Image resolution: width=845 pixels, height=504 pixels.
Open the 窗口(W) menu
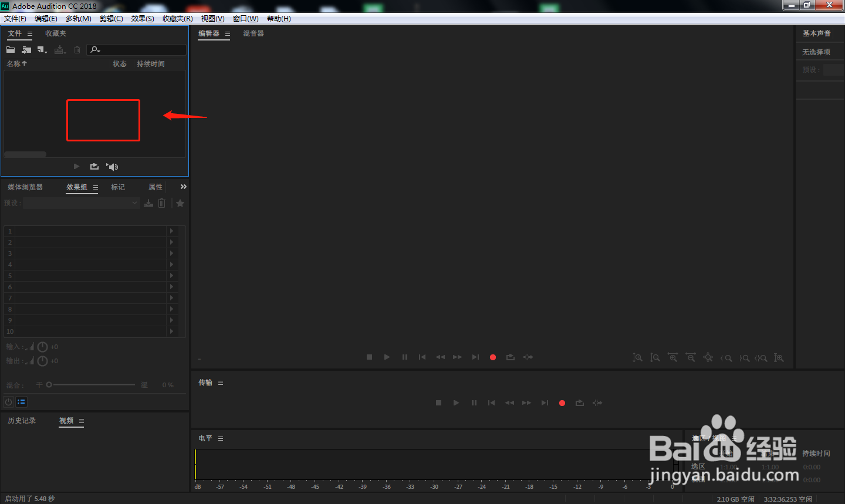(x=245, y=19)
